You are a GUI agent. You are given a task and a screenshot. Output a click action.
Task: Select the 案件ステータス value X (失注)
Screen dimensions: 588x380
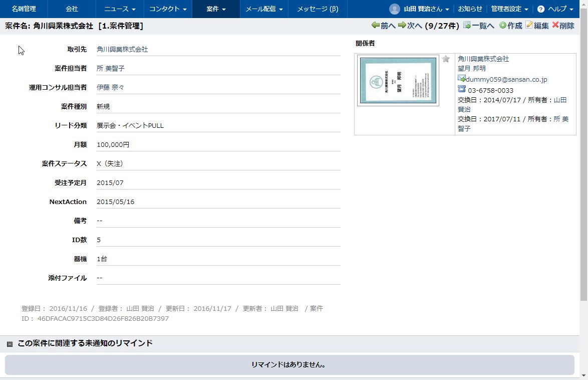pyautogui.click(x=110, y=164)
